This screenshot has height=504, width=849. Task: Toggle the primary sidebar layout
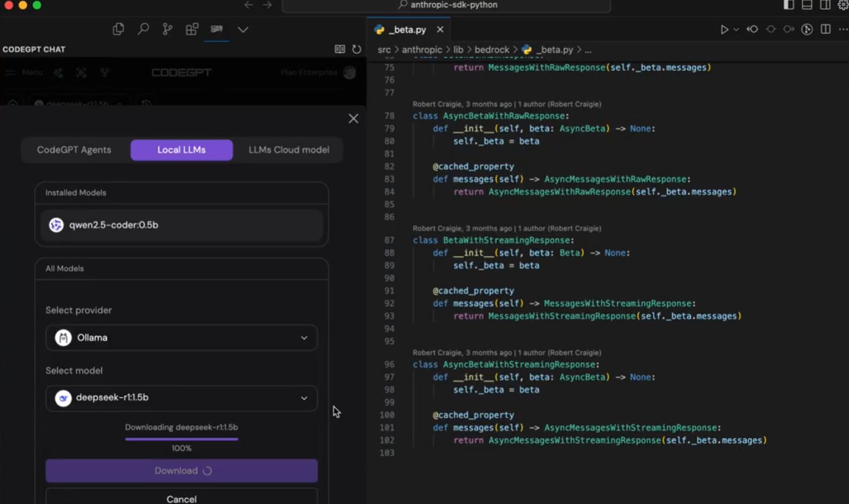[x=789, y=5]
